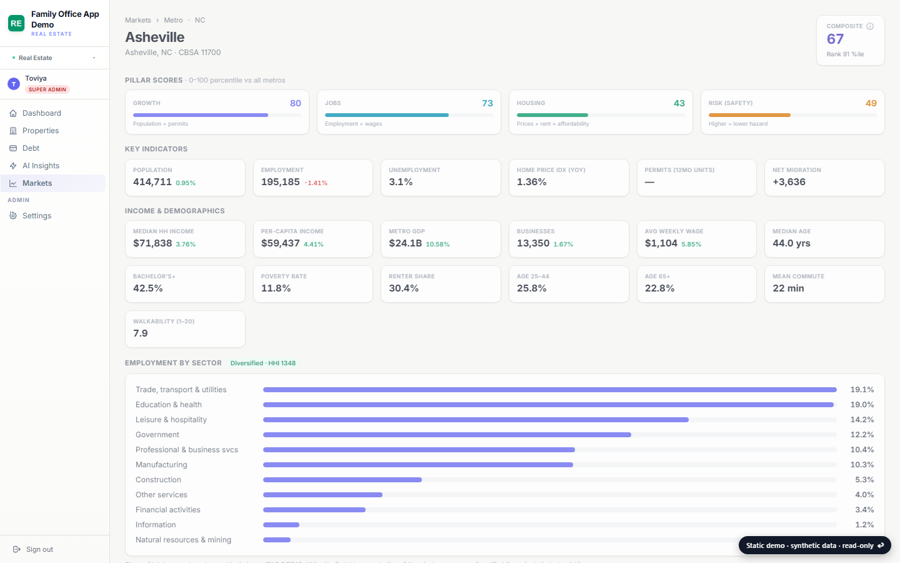This screenshot has height=563, width=900.
Task: Click the arrow icon in static demo badge
Action: point(881,545)
